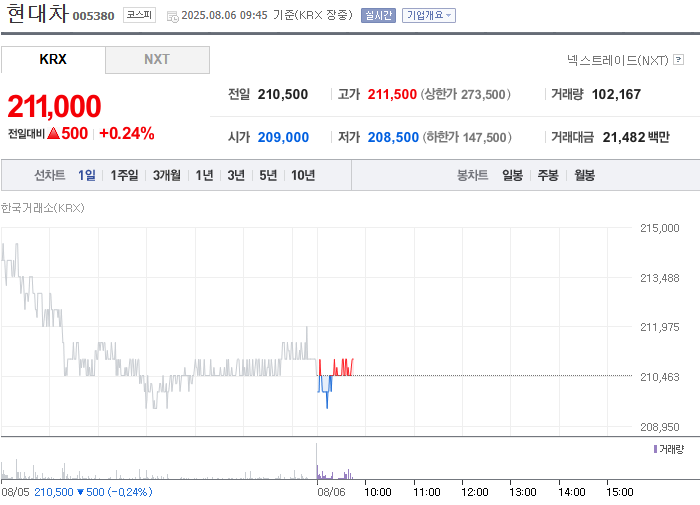
Task: Click the 211,975 y-axis label
Action: point(659,327)
